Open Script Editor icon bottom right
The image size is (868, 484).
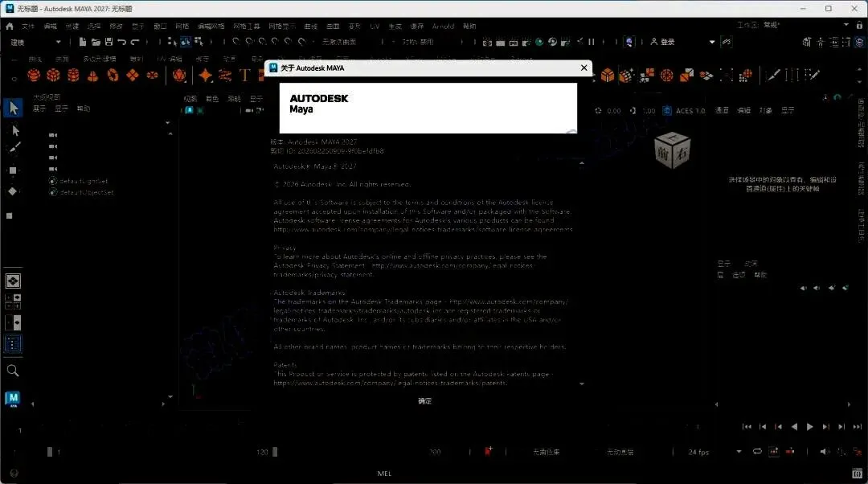[x=857, y=474]
